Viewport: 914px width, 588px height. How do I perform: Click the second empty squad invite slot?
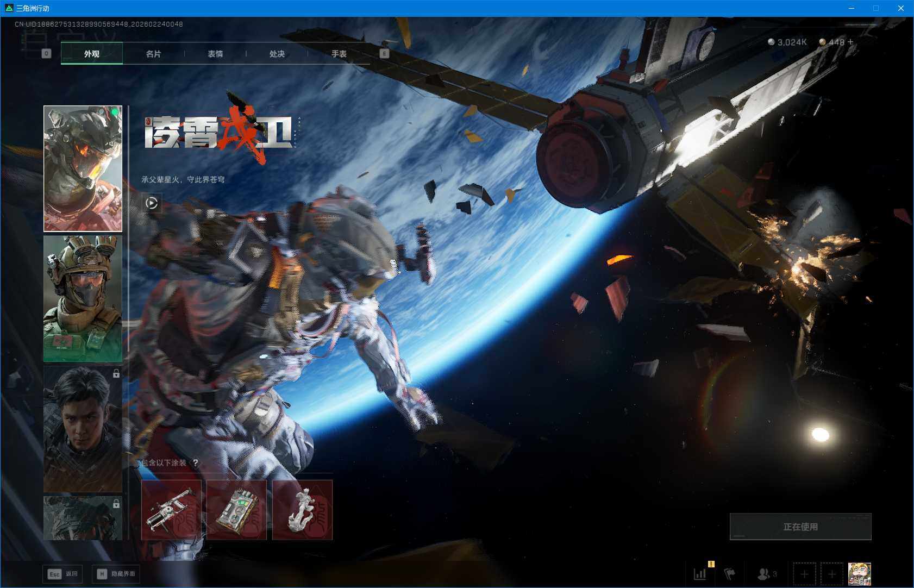click(831, 574)
